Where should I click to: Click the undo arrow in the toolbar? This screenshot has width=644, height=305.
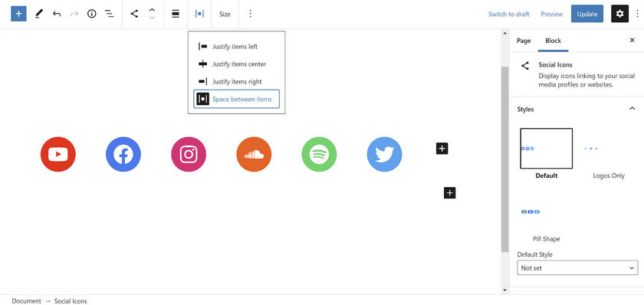pos(57,14)
